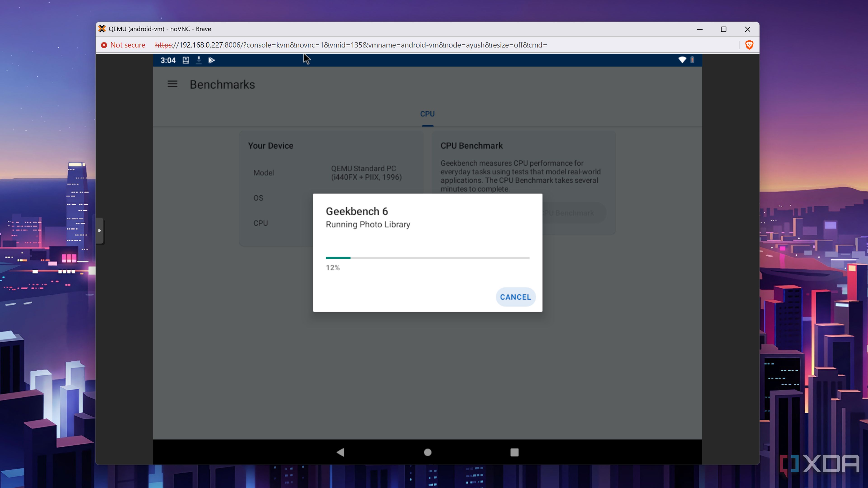
Task: Click the Model row label
Action: 264,173
